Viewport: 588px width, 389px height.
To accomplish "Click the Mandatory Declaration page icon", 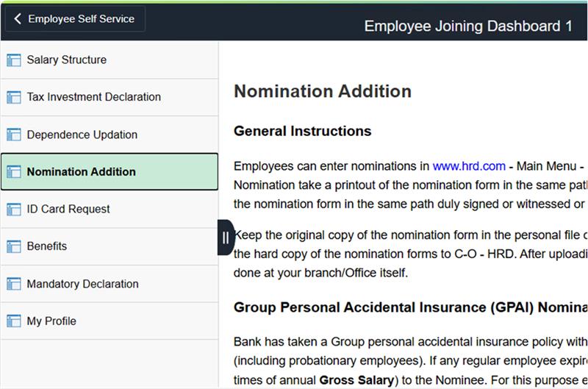I will tap(13, 284).
